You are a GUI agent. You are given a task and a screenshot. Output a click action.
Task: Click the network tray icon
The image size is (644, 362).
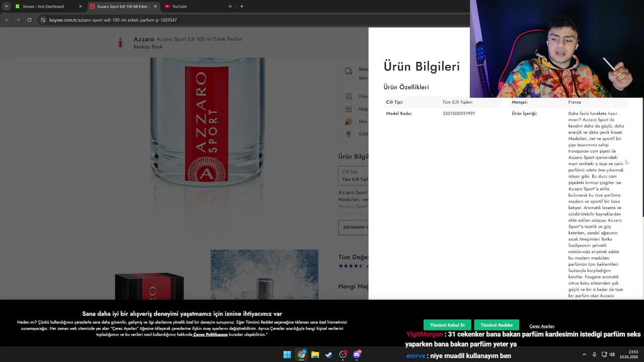(604, 354)
